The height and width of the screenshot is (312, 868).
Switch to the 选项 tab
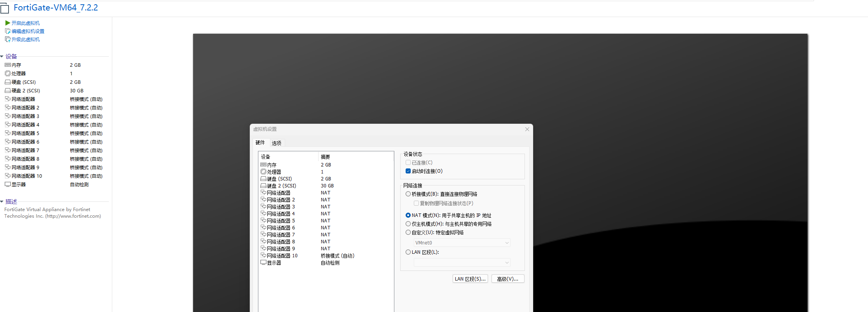pyautogui.click(x=277, y=143)
